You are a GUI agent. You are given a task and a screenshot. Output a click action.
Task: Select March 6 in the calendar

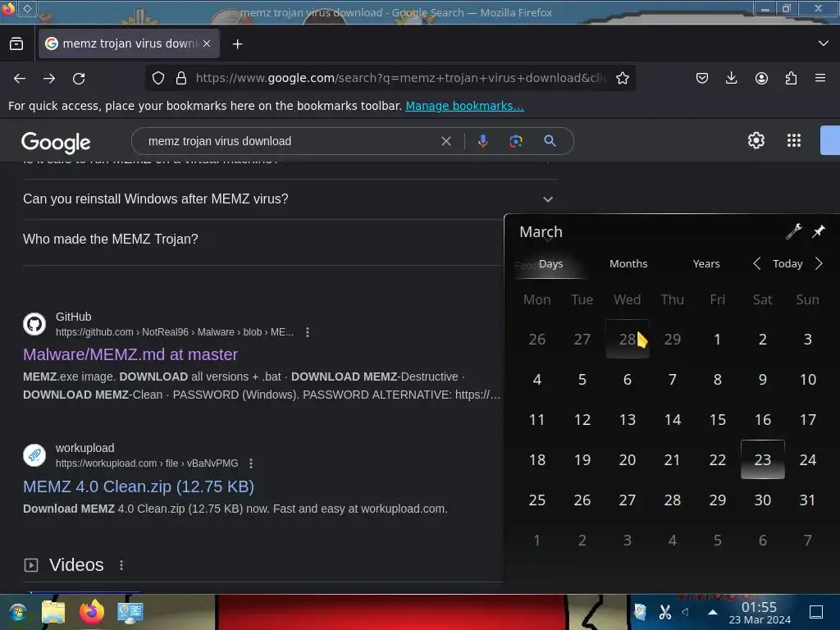click(x=628, y=379)
